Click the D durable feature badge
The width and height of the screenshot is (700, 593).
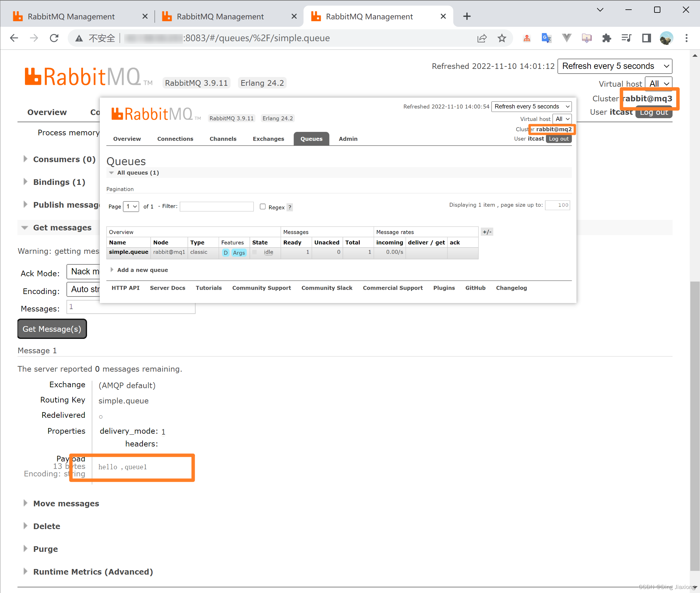click(226, 253)
